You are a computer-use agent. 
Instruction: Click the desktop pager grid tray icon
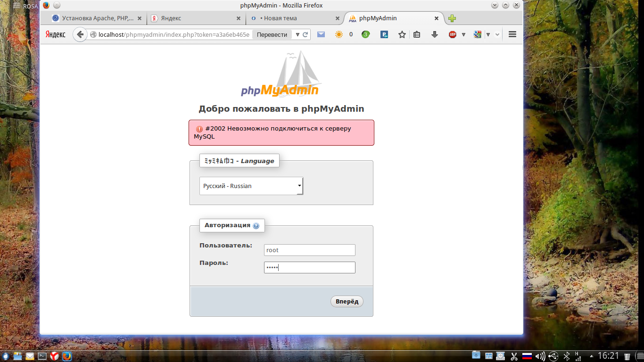489,356
